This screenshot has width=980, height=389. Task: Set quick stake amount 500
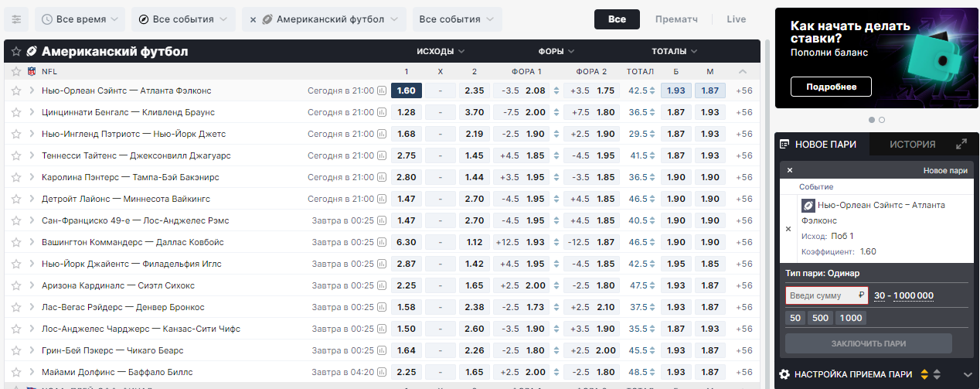pos(821,318)
